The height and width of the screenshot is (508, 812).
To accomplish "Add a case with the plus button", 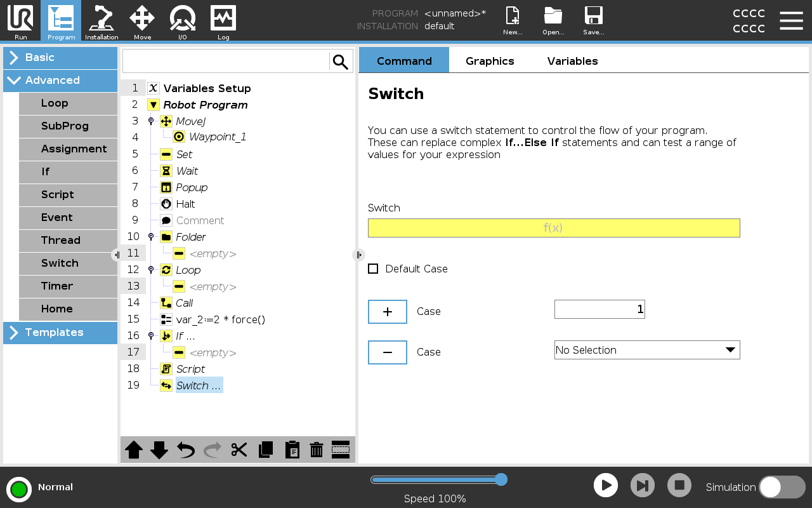I will [388, 312].
